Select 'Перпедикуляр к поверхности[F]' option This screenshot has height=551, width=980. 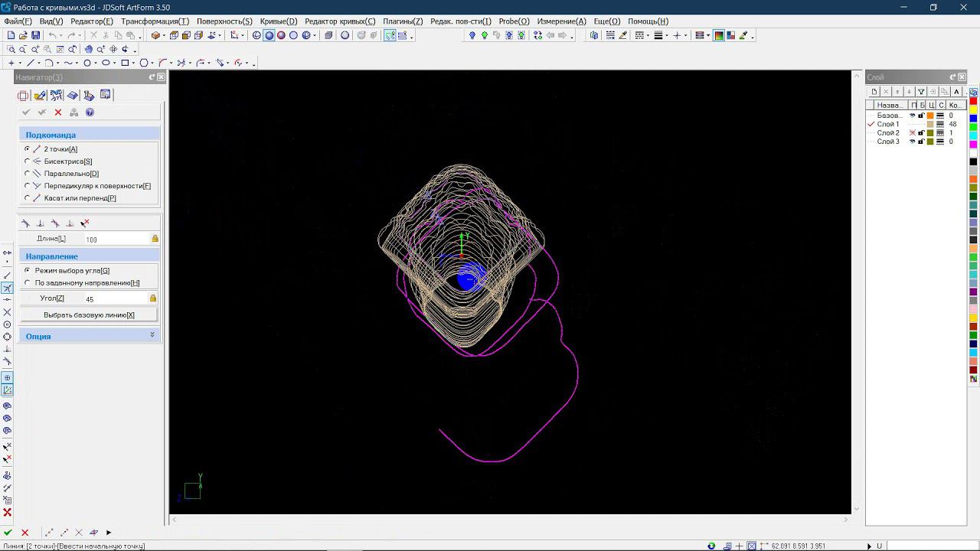tap(28, 186)
